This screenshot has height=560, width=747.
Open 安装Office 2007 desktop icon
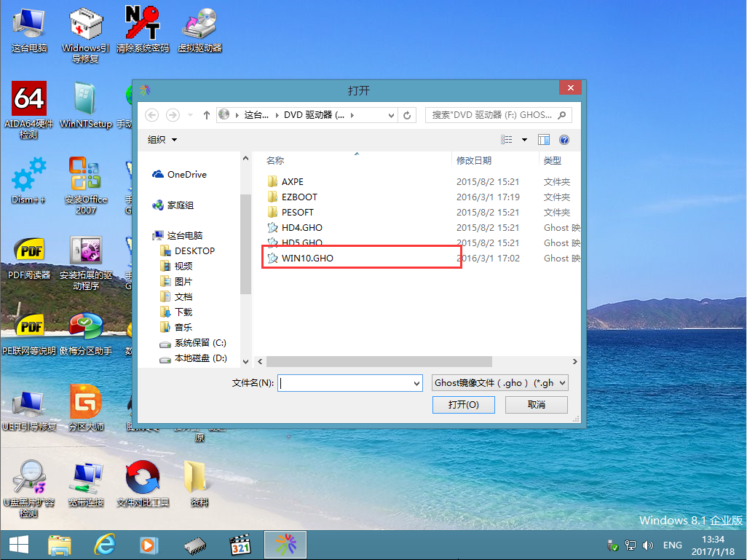click(86, 186)
